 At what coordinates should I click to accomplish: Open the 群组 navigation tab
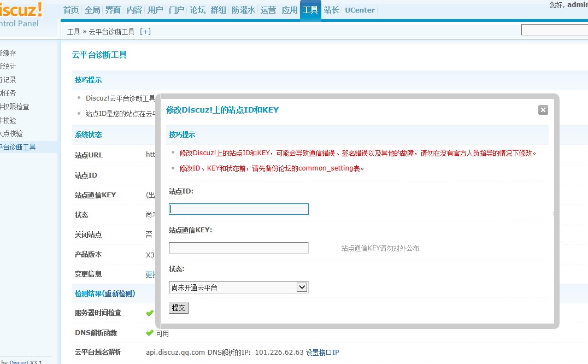pos(218,10)
